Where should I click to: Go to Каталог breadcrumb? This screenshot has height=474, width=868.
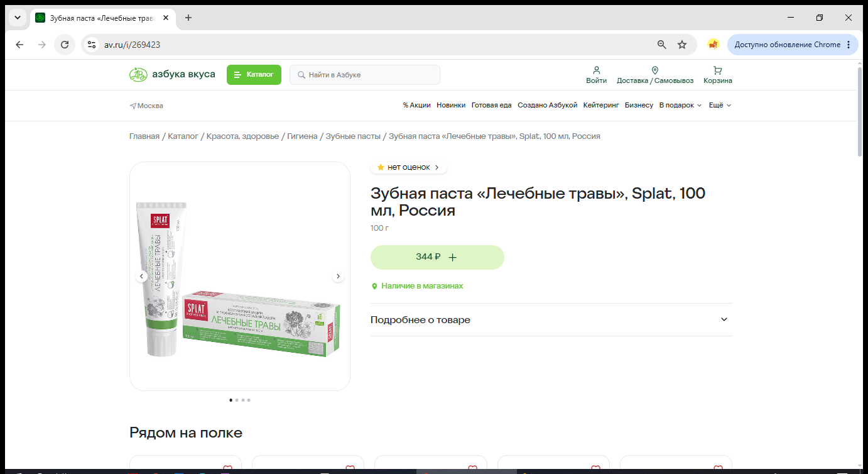tap(183, 136)
